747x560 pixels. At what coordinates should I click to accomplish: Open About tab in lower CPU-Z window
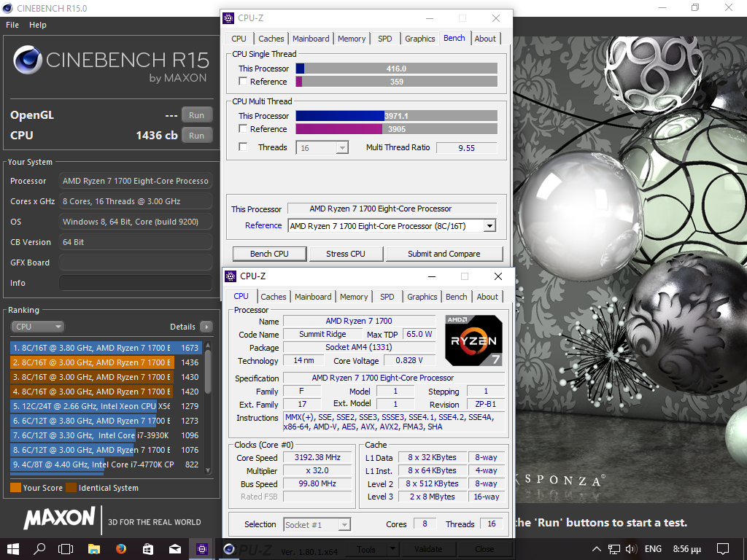(487, 297)
